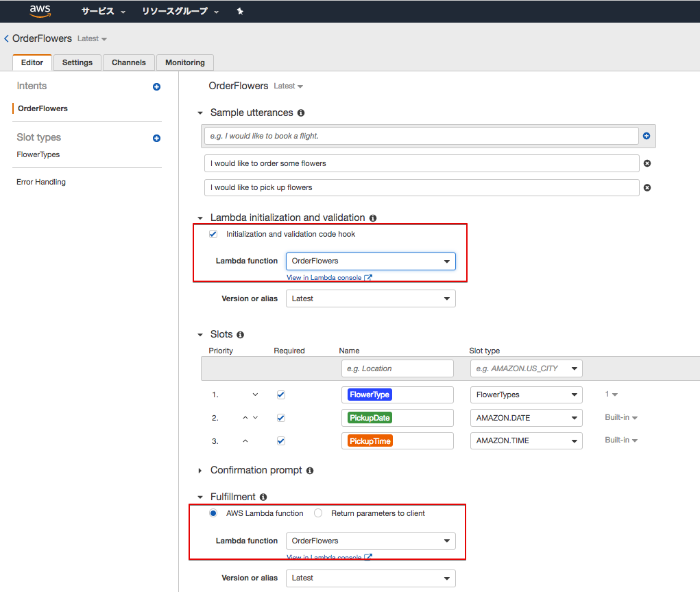Add a new intent with the plus icon

156,86
